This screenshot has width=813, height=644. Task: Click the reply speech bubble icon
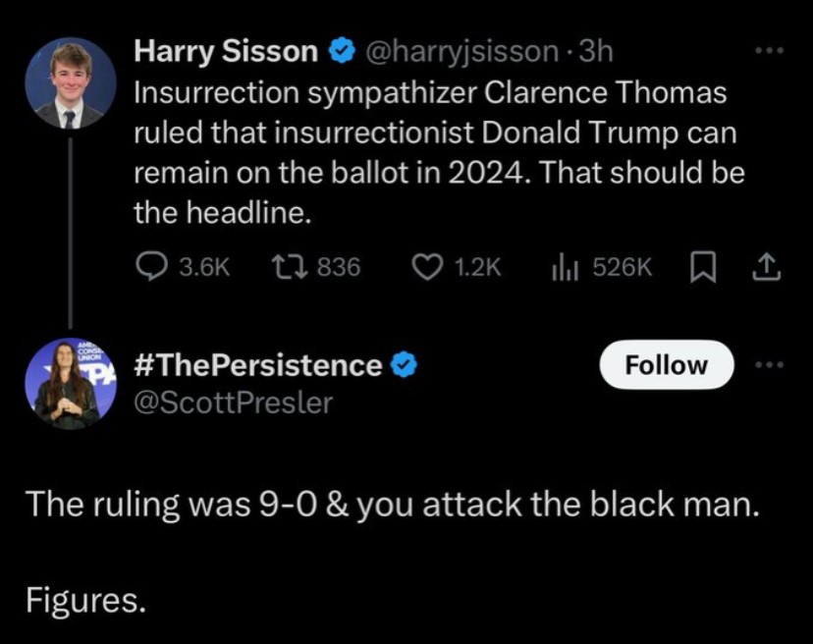[151, 267]
